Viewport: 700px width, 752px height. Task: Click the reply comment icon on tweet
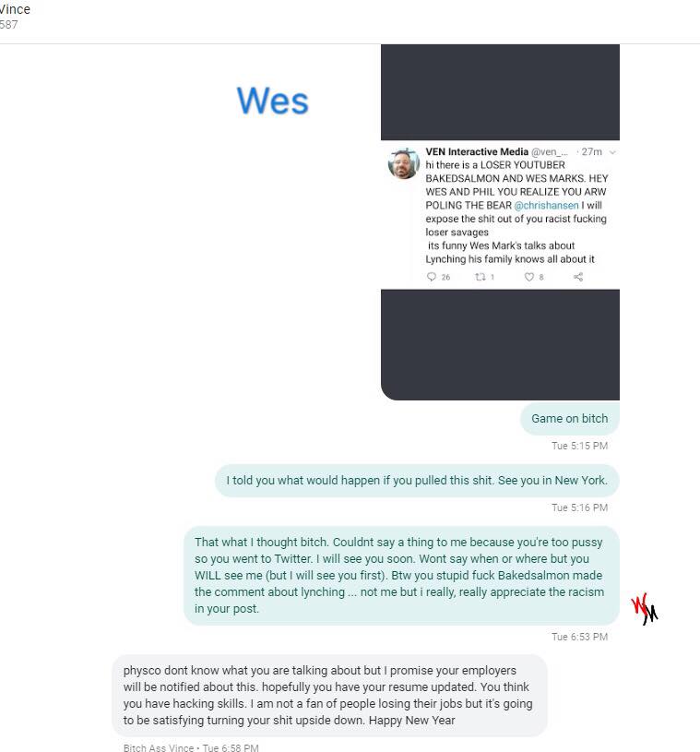coord(432,277)
